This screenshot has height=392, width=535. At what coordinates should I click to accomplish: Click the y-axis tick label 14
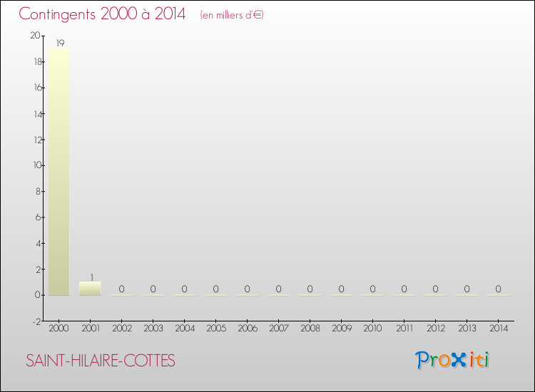pos(38,114)
